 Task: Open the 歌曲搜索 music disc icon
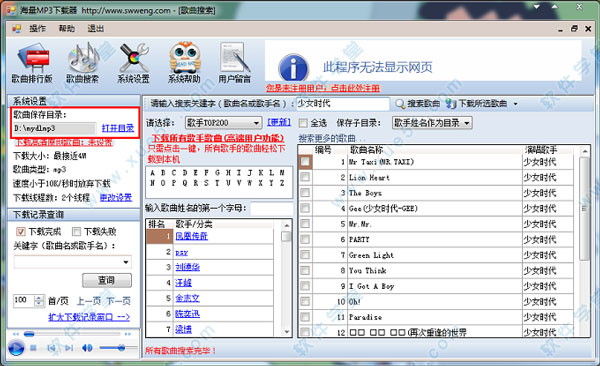click(83, 63)
